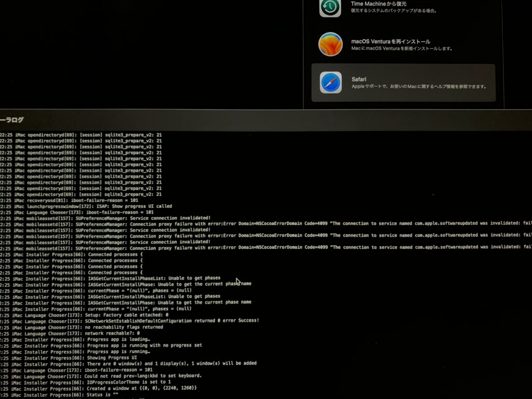Click '復元するシステムのバックアップがある場合' description
The image size is (532, 399).
pyautogui.click(x=394, y=11)
